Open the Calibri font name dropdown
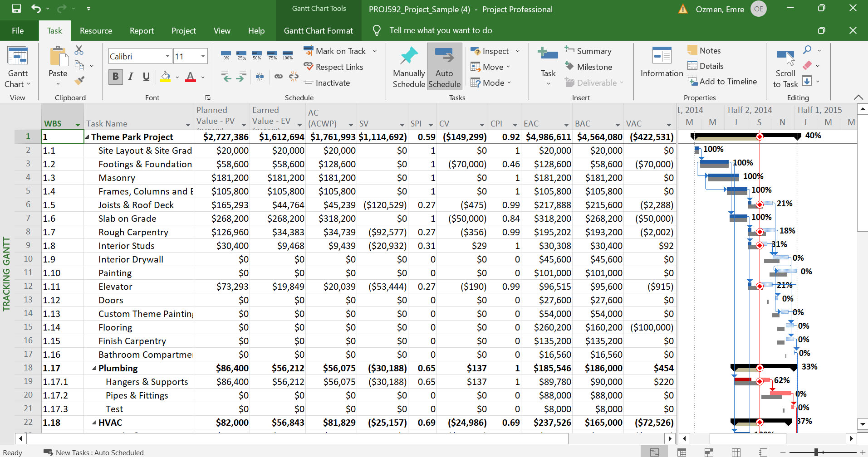868x457 pixels. click(x=167, y=57)
